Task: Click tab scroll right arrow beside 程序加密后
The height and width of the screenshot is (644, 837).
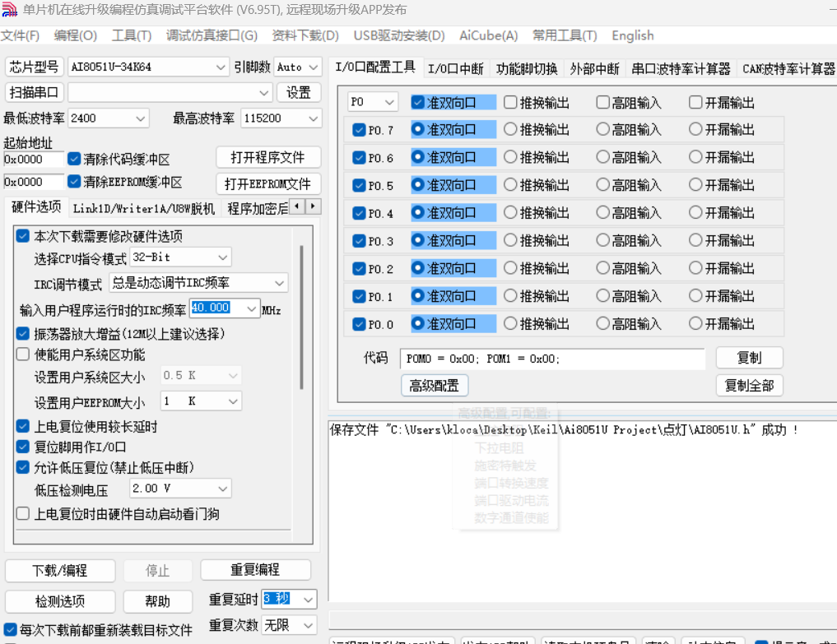Action: pyautogui.click(x=313, y=206)
